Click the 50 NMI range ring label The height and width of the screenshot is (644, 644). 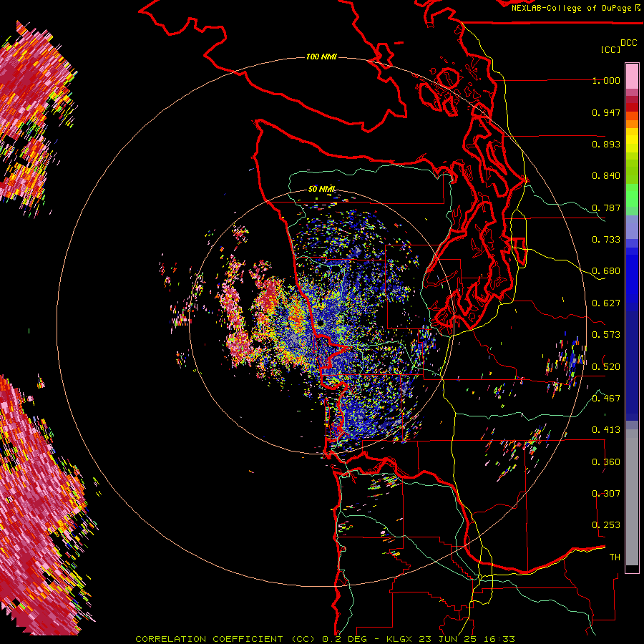[321, 189]
